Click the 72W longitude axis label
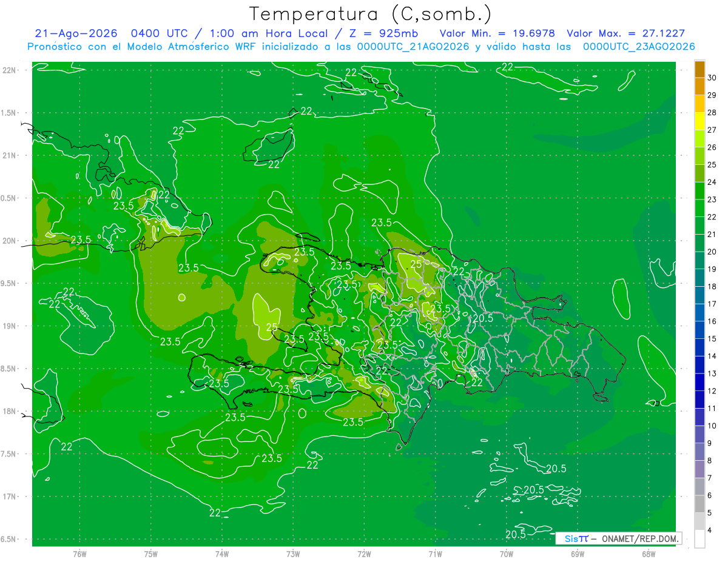This screenshot has height=562, width=728. [364, 554]
